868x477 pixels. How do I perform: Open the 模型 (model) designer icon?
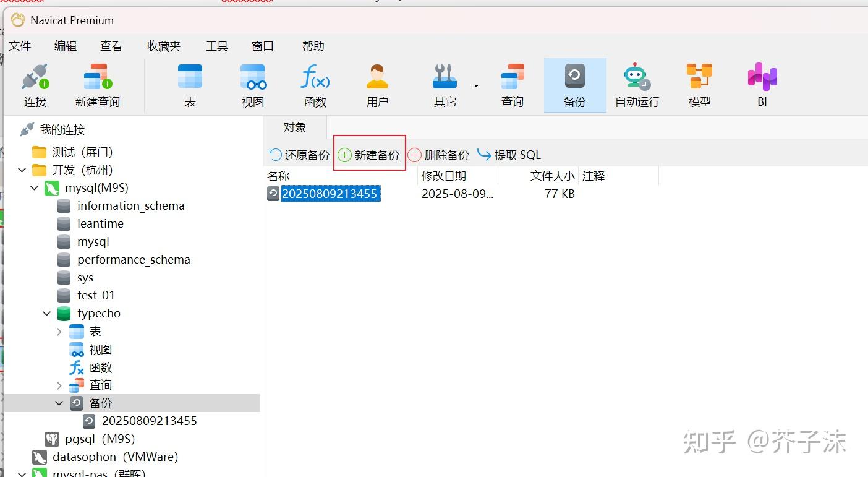(699, 84)
